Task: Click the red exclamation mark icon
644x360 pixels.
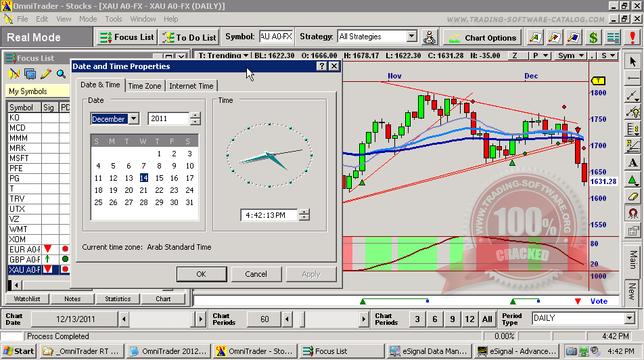Action: (x=632, y=37)
